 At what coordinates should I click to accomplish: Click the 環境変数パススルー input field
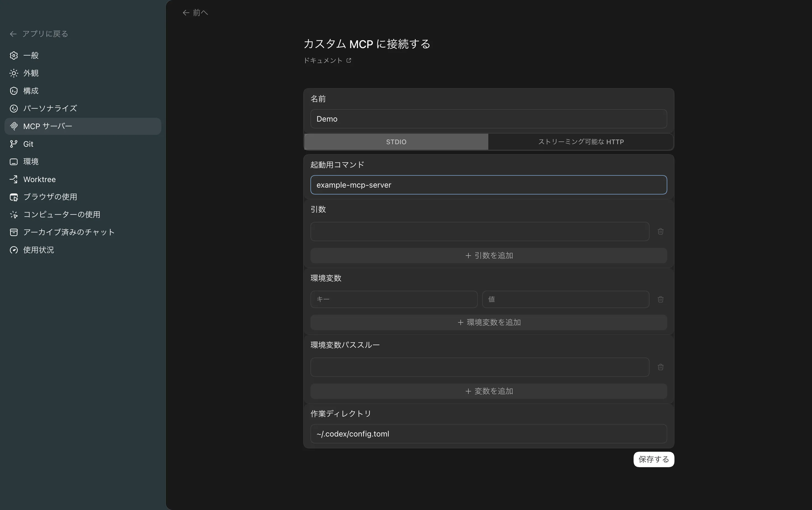[480, 367]
